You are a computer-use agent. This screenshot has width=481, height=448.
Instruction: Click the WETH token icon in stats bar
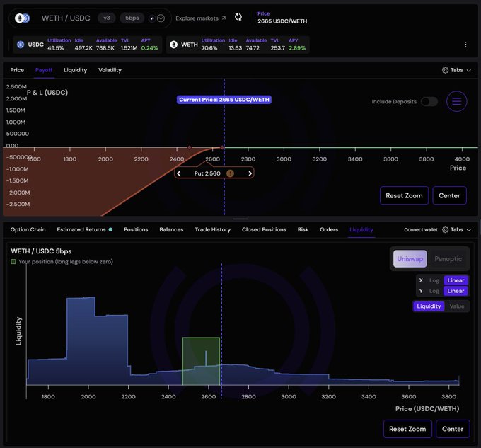pos(173,45)
